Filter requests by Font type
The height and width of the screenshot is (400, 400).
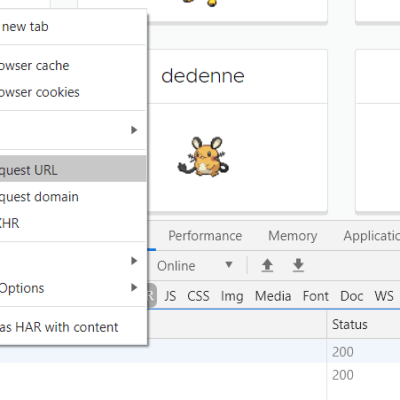pyautogui.click(x=316, y=296)
